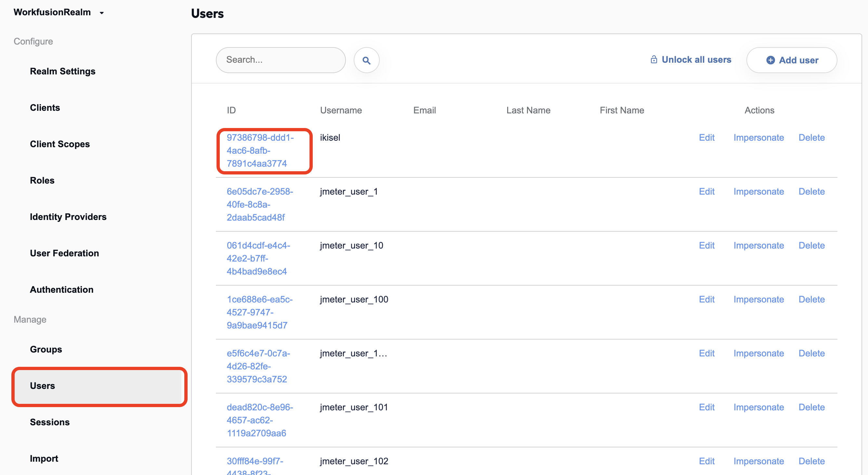
Task: Edit jmeter_user_100
Action: coord(707,299)
